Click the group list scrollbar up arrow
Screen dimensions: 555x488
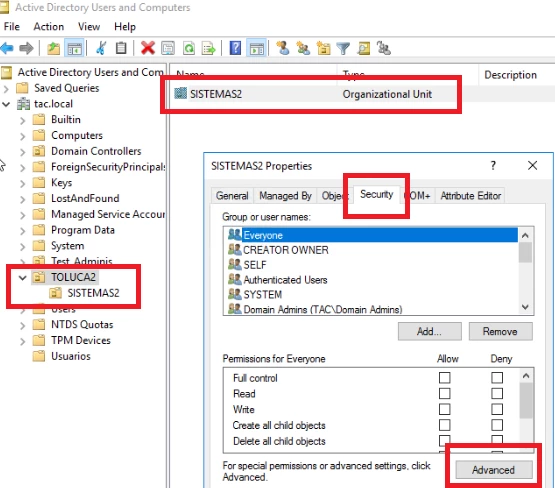[x=525, y=235]
